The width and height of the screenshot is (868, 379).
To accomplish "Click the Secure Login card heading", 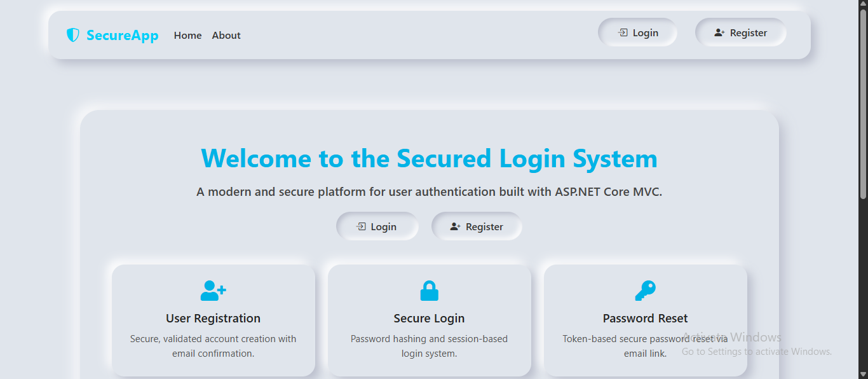I will [430, 319].
